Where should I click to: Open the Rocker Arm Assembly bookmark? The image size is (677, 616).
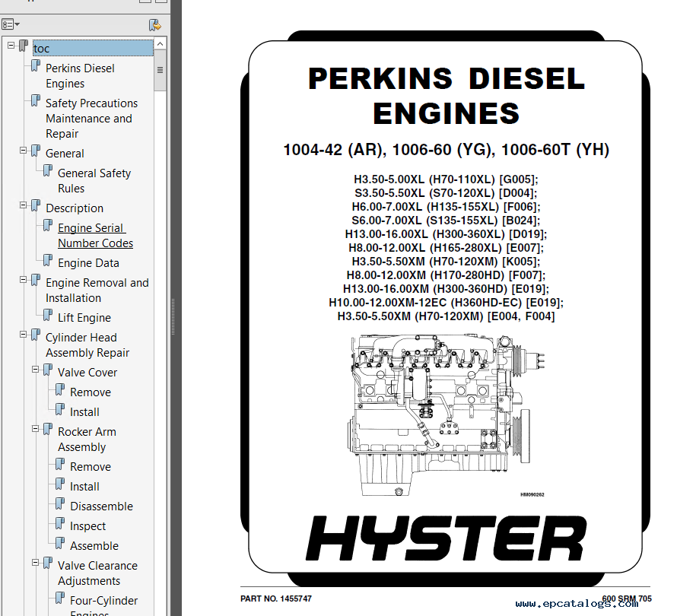87,439
